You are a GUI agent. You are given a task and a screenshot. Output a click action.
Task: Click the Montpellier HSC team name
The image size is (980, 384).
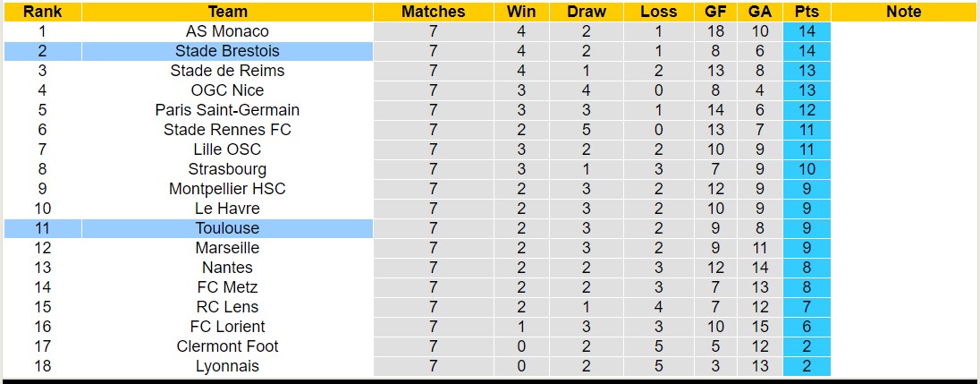click(227, 189)
